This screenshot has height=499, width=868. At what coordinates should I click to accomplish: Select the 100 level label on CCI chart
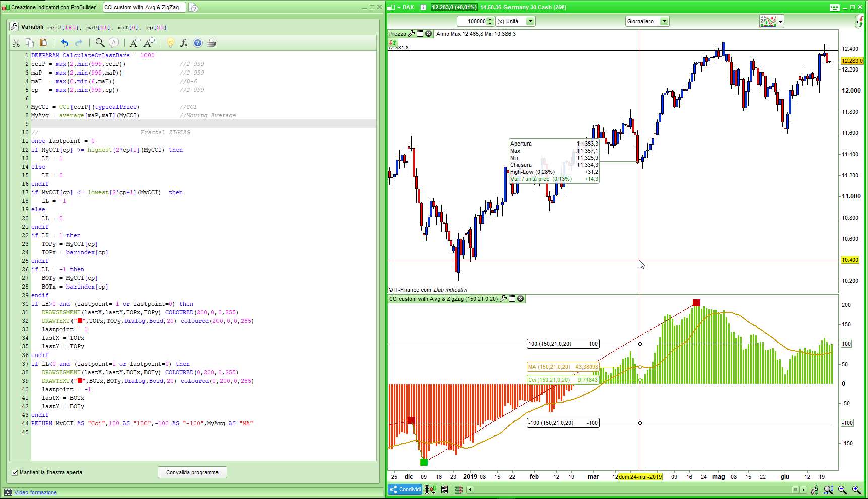[x=563, y=344]
